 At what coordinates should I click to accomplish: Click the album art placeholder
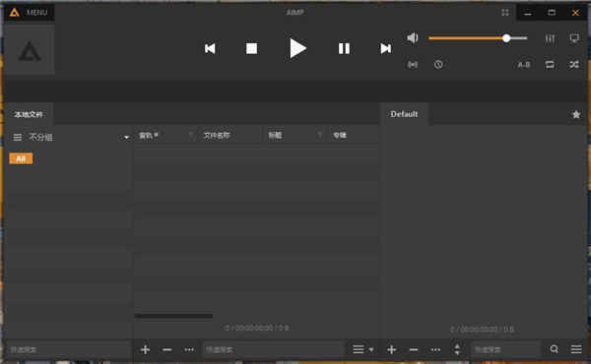click(30, 50)
